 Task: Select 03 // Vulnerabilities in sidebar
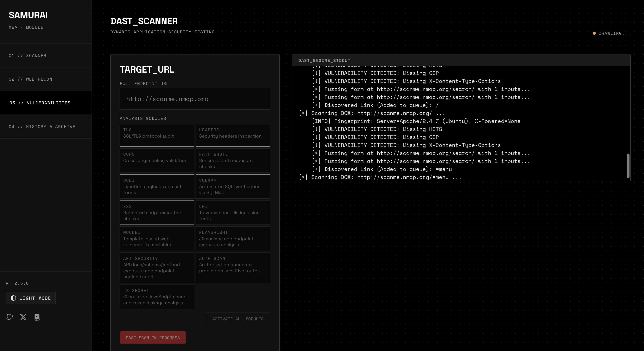pyautogui.click(x=46, y=103)
